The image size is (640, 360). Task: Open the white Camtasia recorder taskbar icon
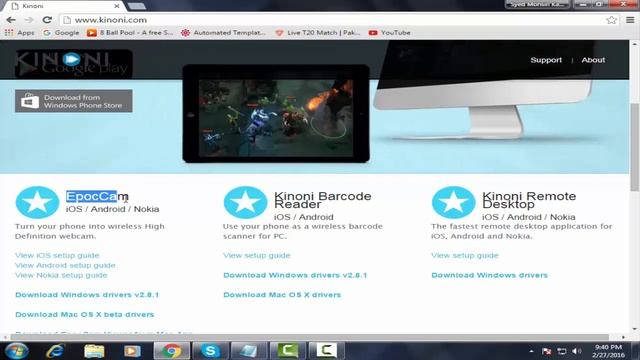click(x=326, y=351)
